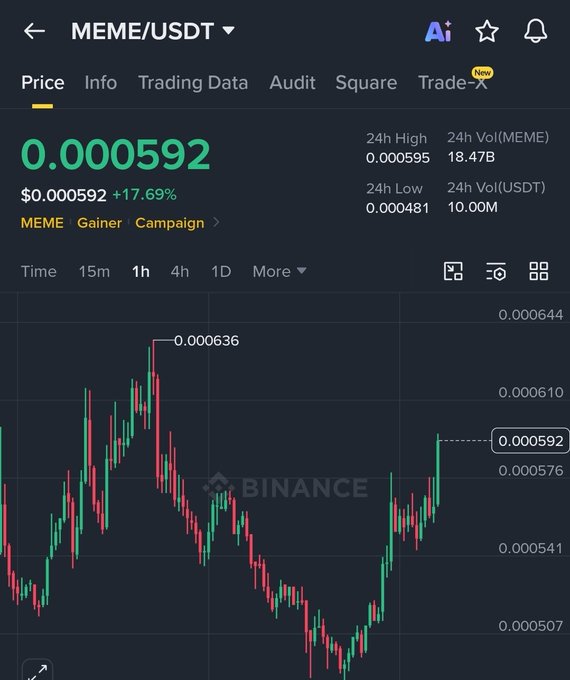The height and width of the screenshot is (680, 570).
Task: Expand tags with the chevron after Campaign
Action: (216, 222)
